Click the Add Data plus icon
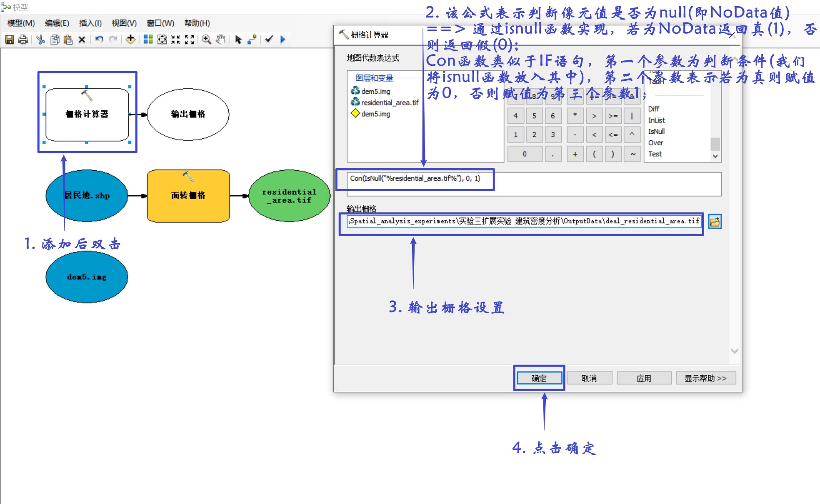This screenshot has height=504, width=820. tap(130, 40)
